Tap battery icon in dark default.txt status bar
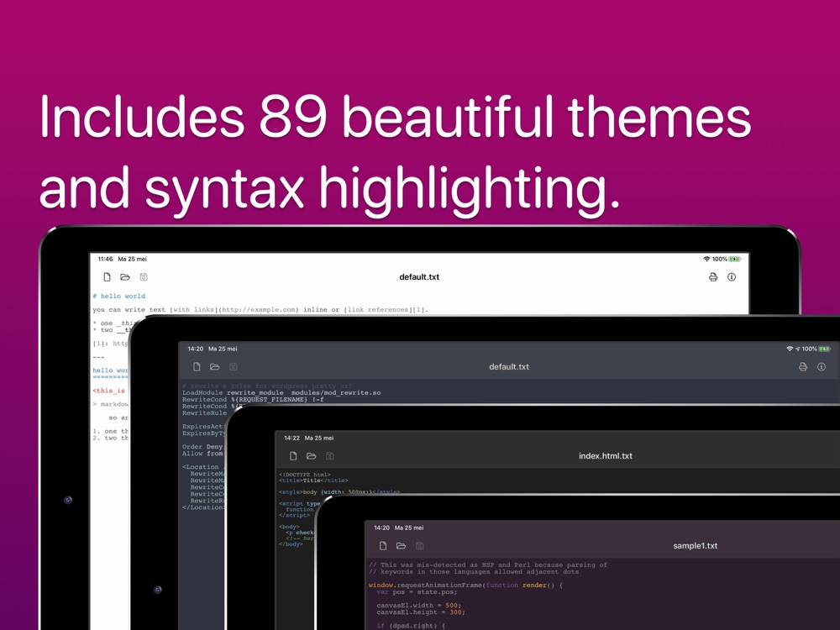Screen dimensions: 840x630 click(x=825, y=349)
